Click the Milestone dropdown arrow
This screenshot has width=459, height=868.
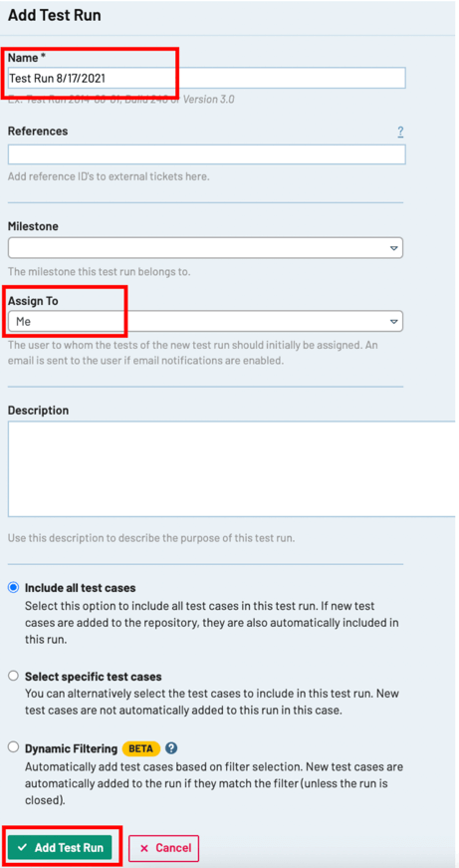click(393, 248)
